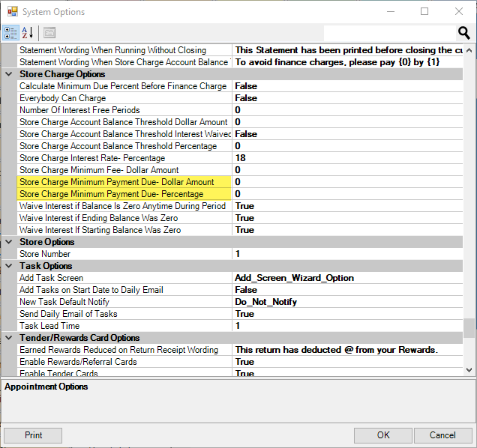Image resolution: width=477 pixels, height=448 pixels.
Task: Select the Add Task Screen option value
Action: tap(346, 278)
